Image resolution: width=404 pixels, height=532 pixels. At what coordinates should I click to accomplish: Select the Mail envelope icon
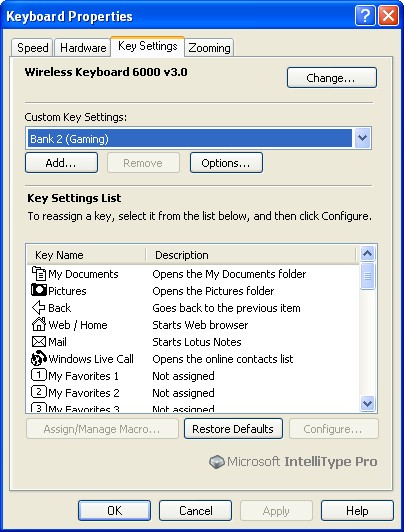click(x=39, y=341)
